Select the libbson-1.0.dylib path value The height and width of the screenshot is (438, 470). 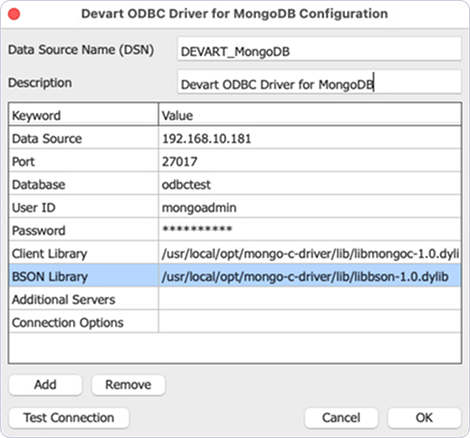coord(310,276)
